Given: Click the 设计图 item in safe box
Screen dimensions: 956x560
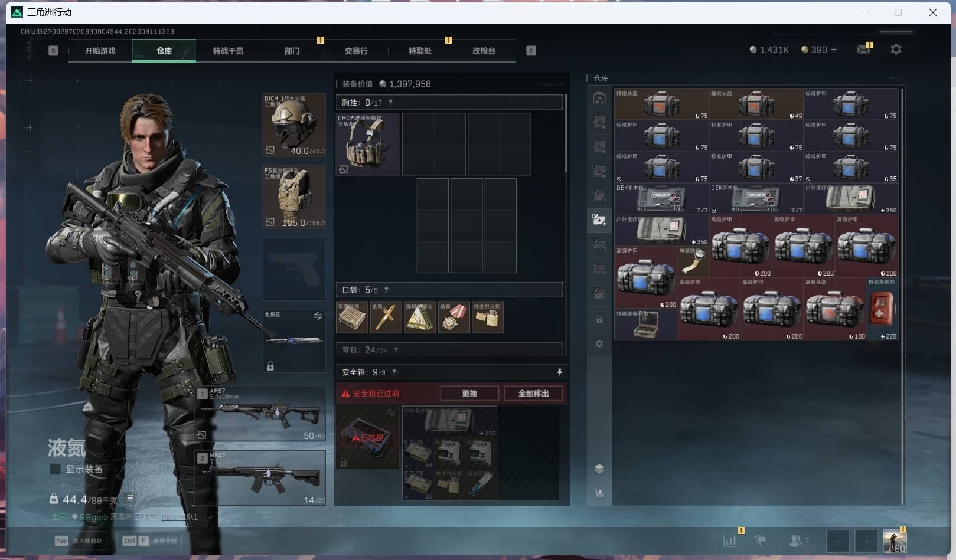Looking at the screenshot, I should pos(481,484).
